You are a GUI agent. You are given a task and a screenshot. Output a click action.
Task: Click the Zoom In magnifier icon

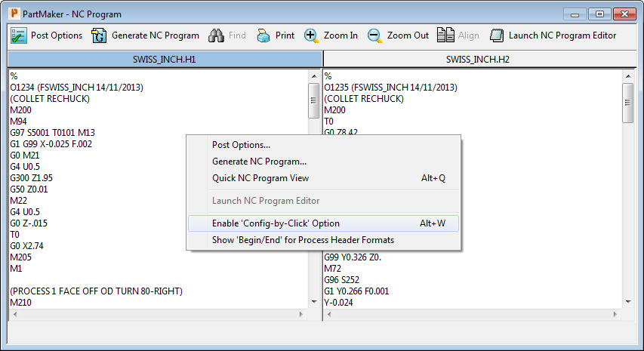[x=311, y=35]
